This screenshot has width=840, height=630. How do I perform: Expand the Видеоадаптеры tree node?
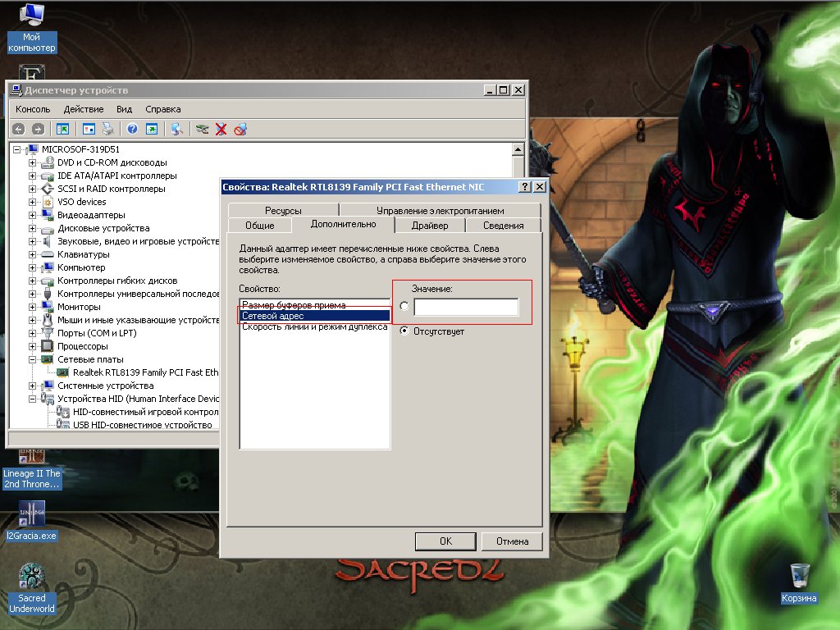click(33, 215)
